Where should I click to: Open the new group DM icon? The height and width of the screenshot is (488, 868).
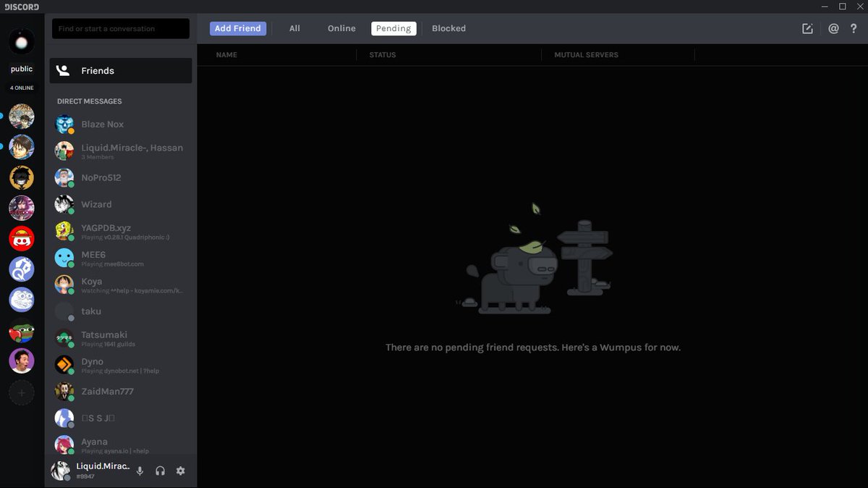point(807,29)
